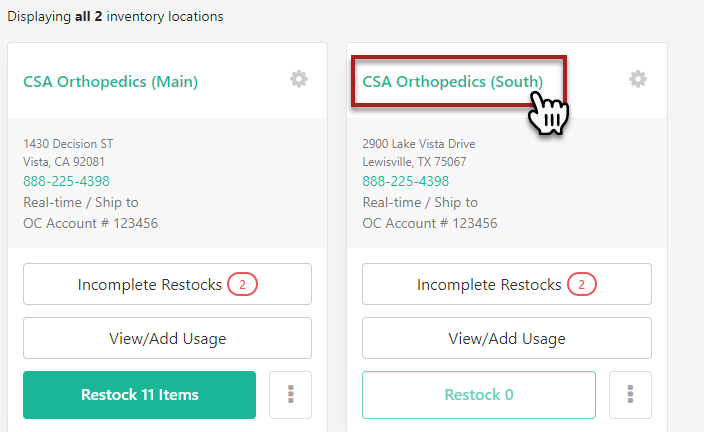Call the Main location phone number
The width and height of the screenshot is (704, 432).
tap(66, 181)
